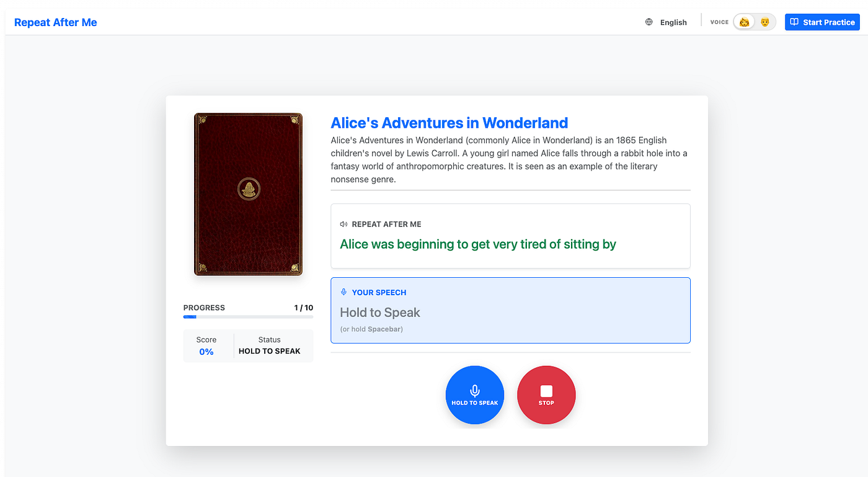Click the "VOICE" label in the header

pyautogui.click(x=719, y=22)
